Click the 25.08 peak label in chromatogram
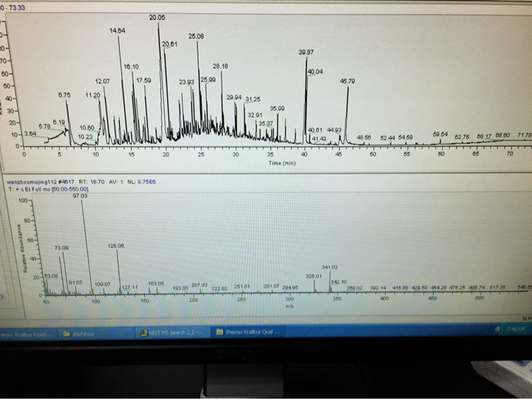The height and width of the screenshot is (399, 532). point(196,36)
